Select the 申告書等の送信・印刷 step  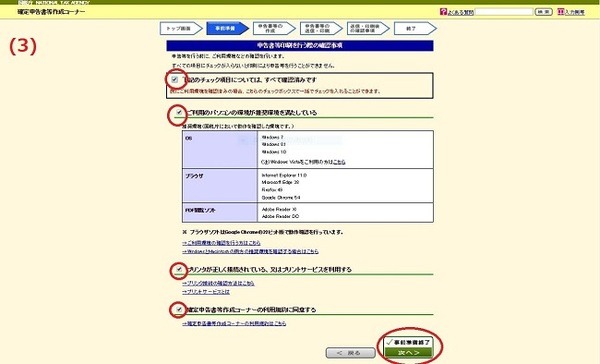pos(321,28)
